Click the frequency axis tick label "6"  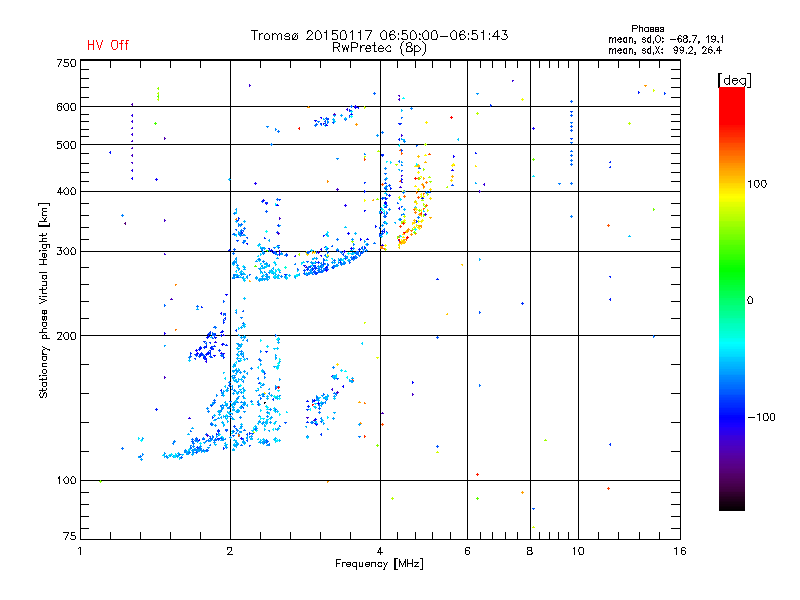tap(467, 551)
